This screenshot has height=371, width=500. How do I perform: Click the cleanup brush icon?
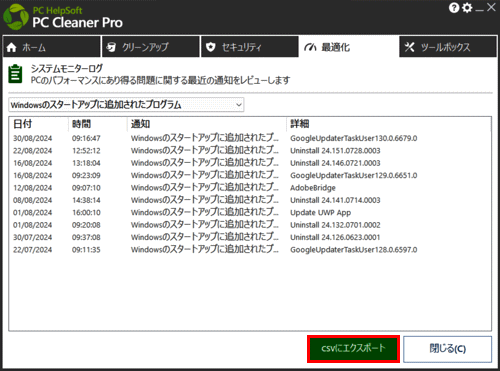pyautogui.click(x=111, y=47)
